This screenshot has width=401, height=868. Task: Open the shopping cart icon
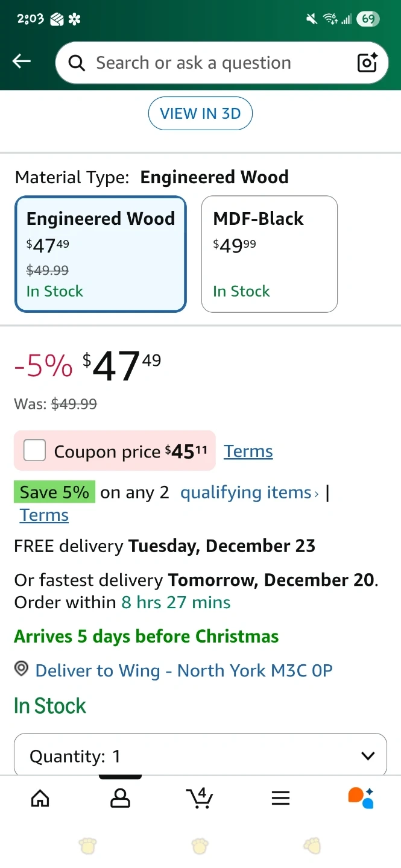click(x=200, y=798)
